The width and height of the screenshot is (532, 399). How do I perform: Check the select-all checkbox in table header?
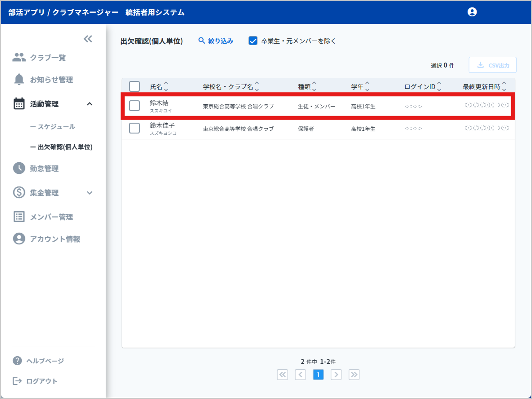coord(134,86)
